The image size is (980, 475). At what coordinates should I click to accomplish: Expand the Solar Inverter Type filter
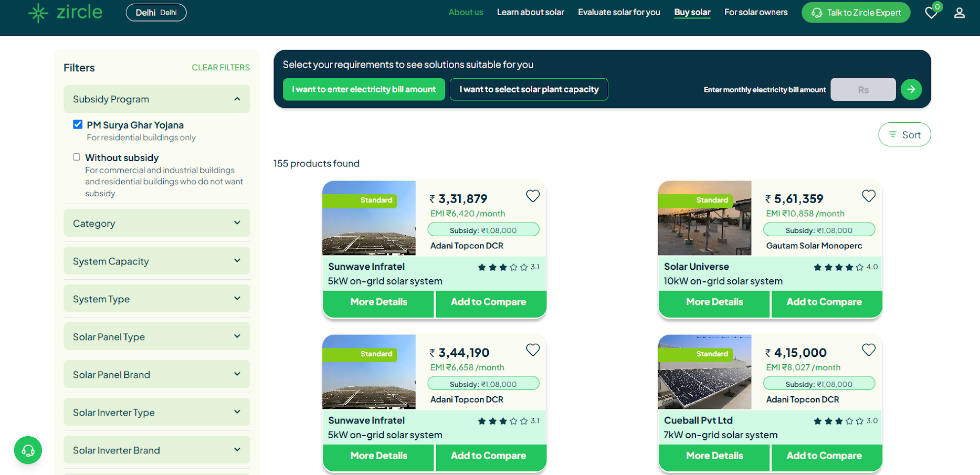pyautogui.click(x=157, y=412)
